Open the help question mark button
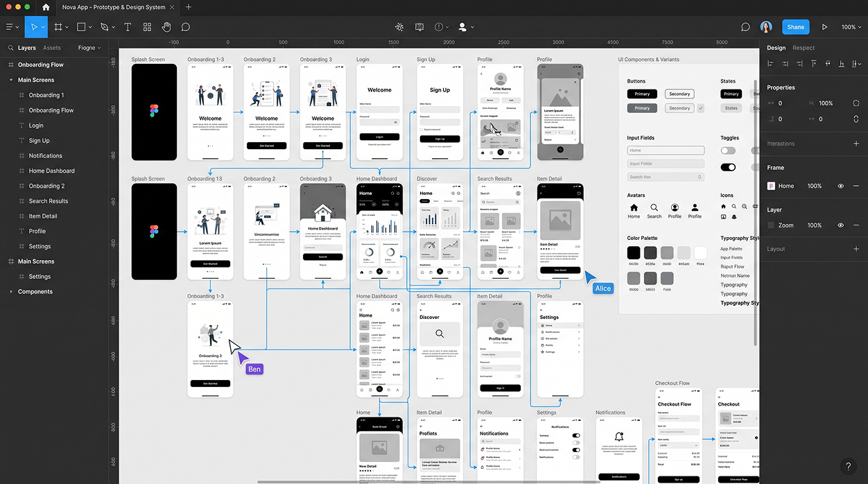The height and width of the screenshot is (484, 868). 848,467
